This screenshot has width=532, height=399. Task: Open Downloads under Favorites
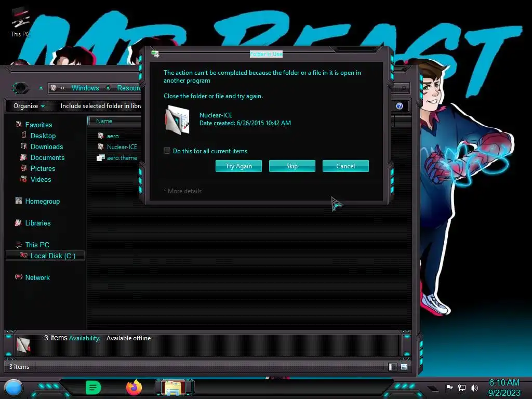tap(46, 147)
